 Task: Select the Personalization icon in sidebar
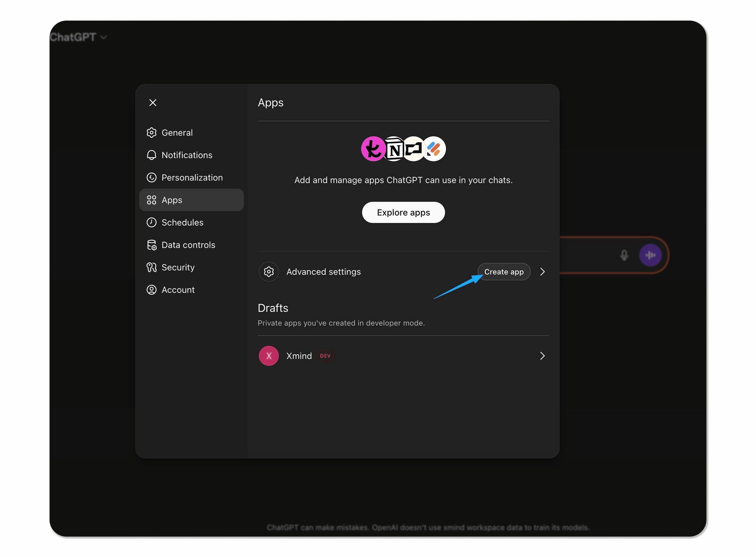tap(152, 178)
